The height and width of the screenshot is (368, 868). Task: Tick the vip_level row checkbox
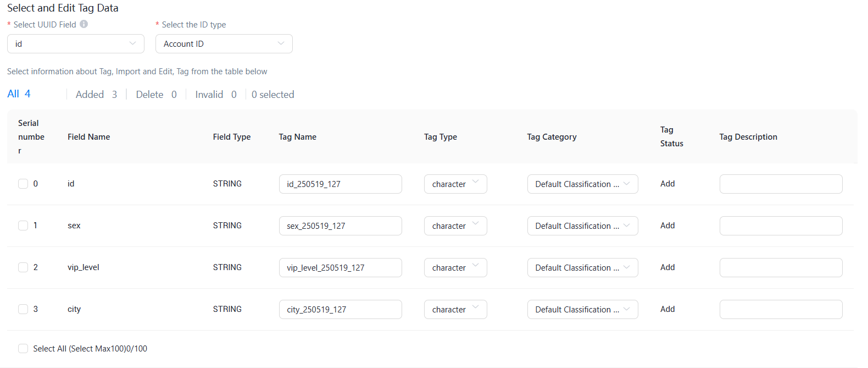click(23, 267)
